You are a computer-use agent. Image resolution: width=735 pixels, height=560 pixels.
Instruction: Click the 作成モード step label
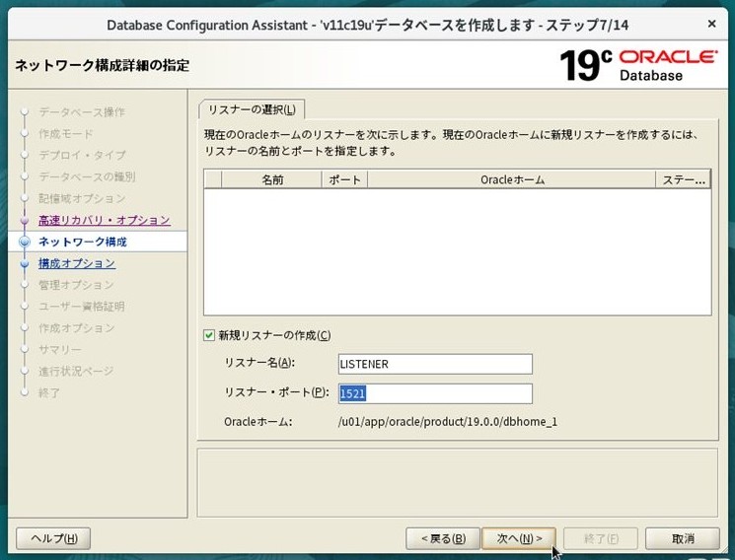coord(66,133)
